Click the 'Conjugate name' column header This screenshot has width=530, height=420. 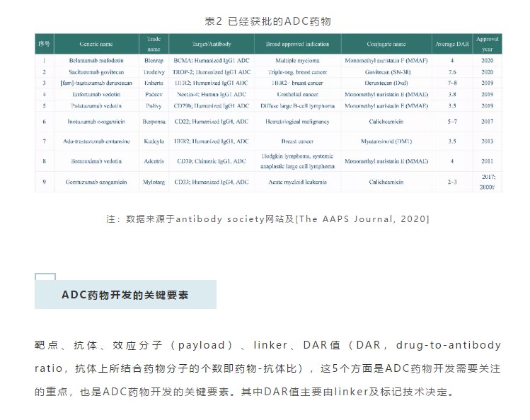tap(386, 44)
